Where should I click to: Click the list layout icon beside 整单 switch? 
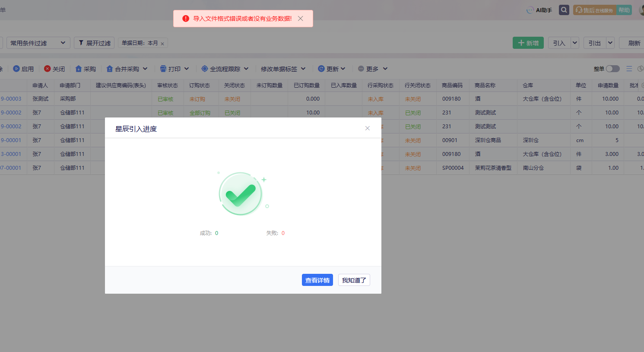tap(629, 69)
